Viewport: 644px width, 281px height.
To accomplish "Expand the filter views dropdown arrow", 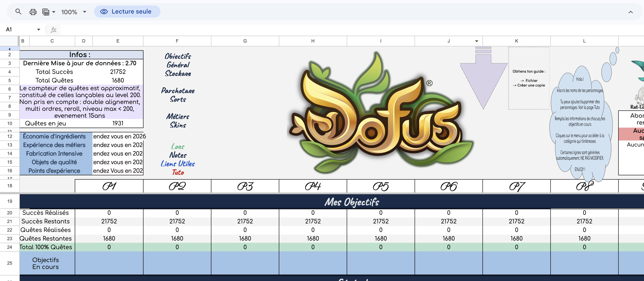I will (54, 12).
